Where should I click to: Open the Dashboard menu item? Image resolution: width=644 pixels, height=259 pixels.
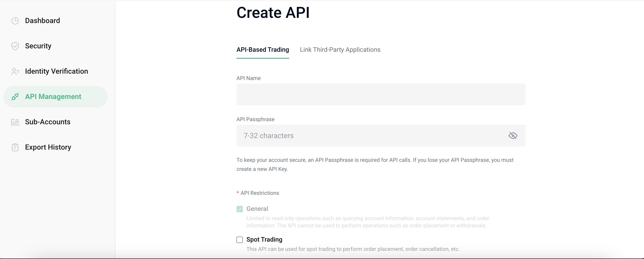(56, 21)
